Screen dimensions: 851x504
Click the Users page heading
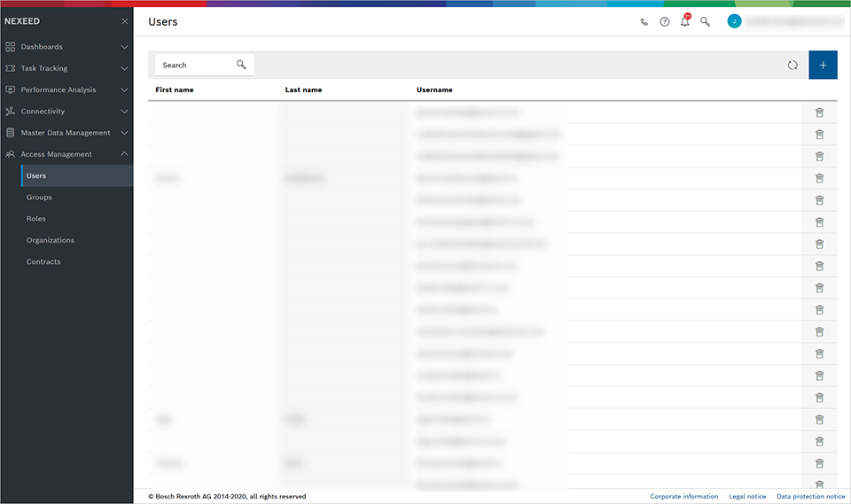(163, 21)
